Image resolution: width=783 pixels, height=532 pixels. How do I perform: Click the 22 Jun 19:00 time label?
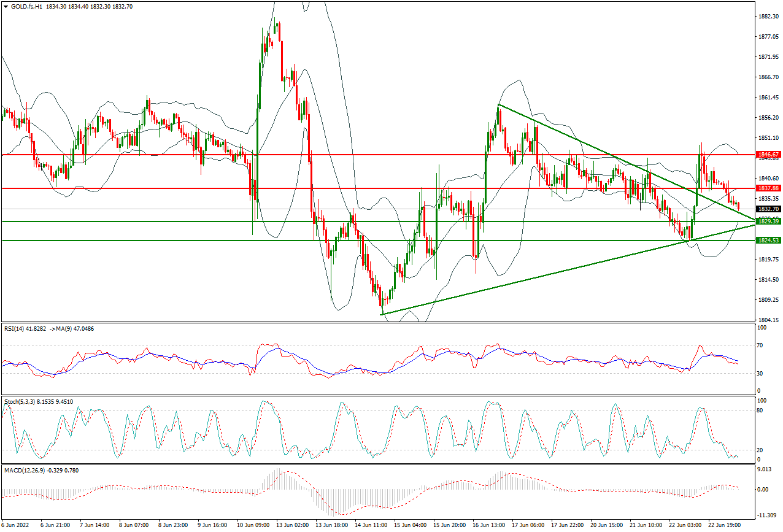click(x=724, y=526)
